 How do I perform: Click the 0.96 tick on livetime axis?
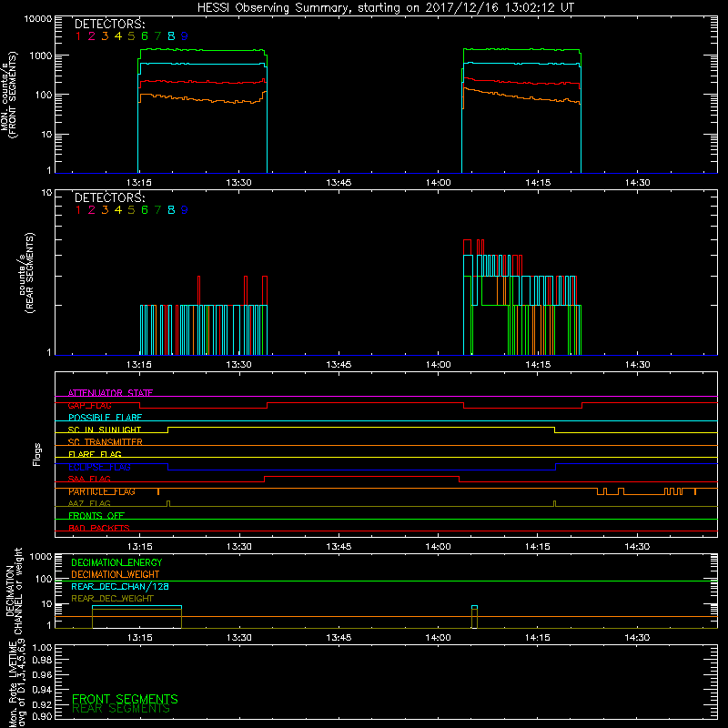42,674
